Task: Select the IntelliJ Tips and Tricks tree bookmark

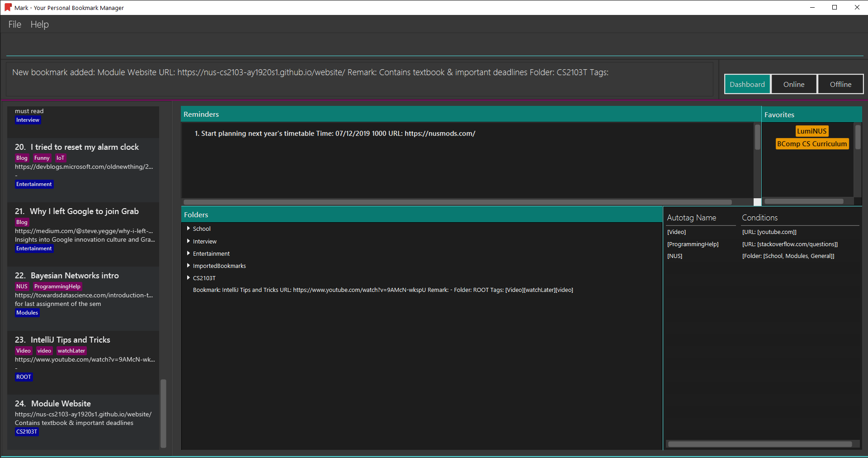Action: coord(383,290)
